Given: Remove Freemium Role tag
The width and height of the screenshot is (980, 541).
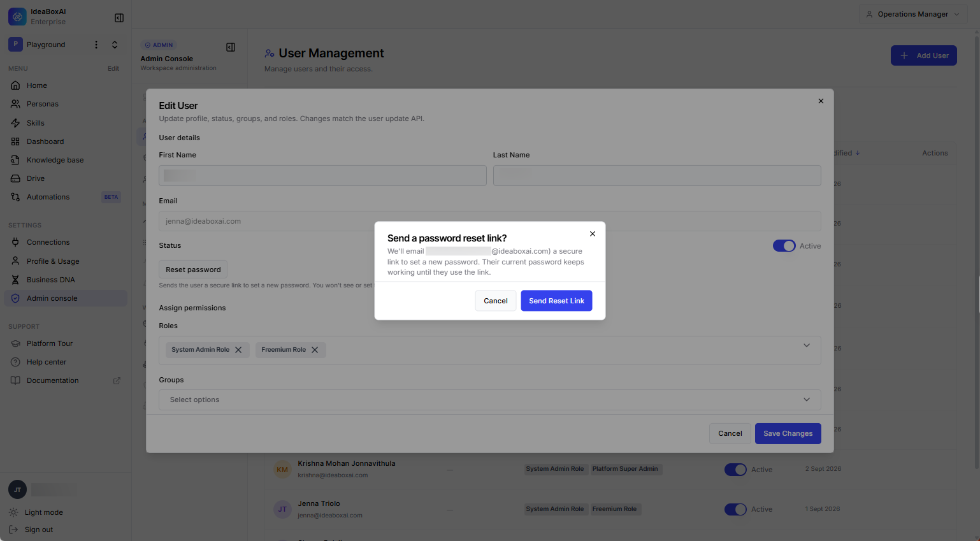Looking at the screenshot, I should coord(315,350).
